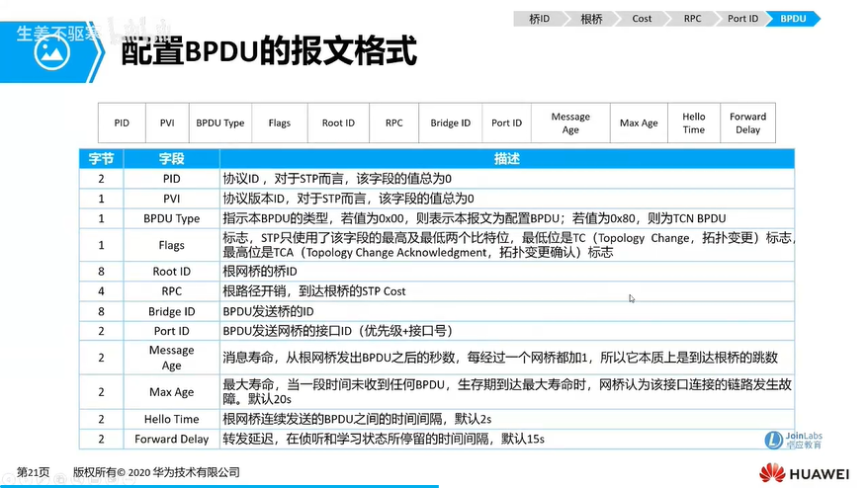Viewport: 868px width, 488px height.
Task: Advance to next slide with arrow control
Action: [x=26, y=479]
